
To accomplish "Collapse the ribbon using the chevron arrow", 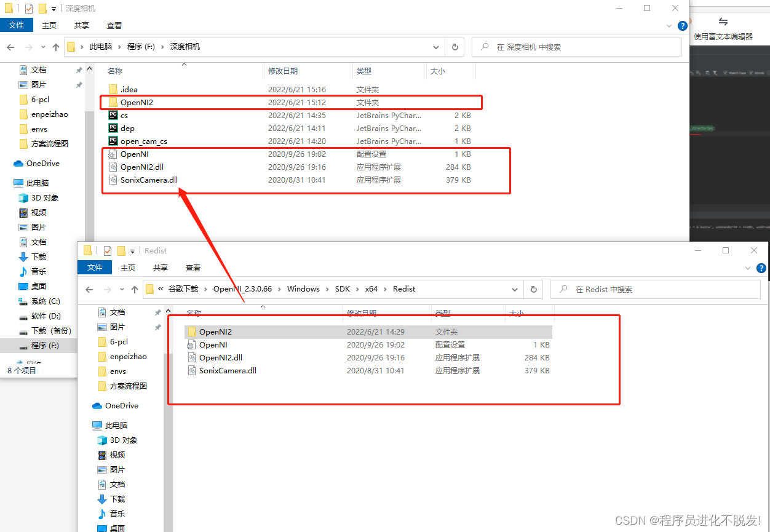I will [669, 26].
